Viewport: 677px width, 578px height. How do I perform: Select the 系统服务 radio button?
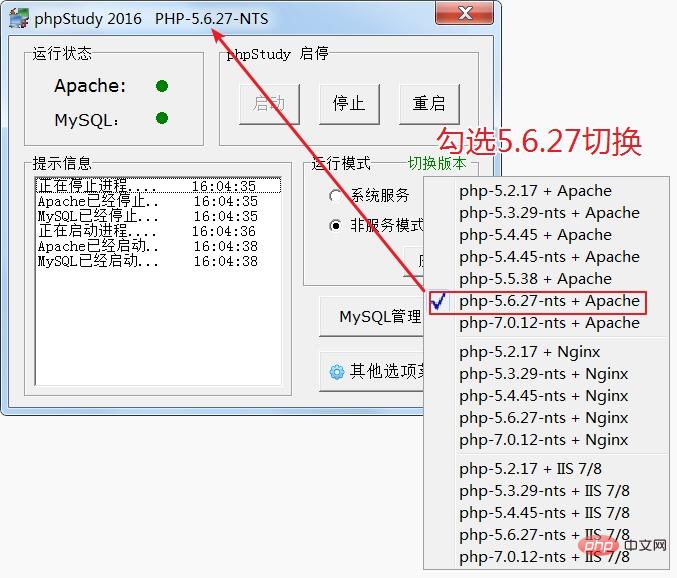pyautogui.click(x=335, y=196)
